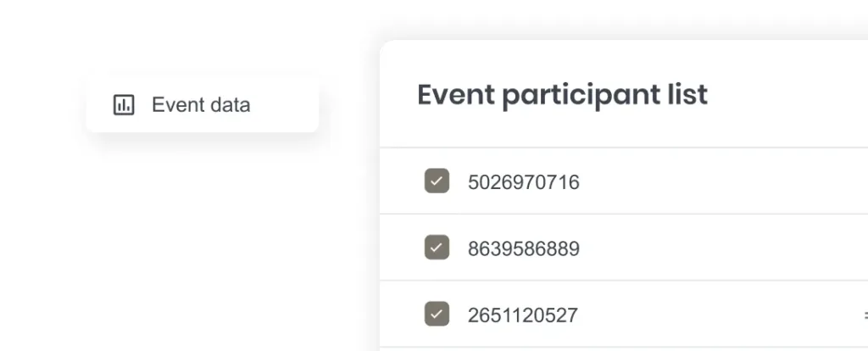Click empty header area right of the list title
This screenshot has height=351, width=868.
coord(786,94)
